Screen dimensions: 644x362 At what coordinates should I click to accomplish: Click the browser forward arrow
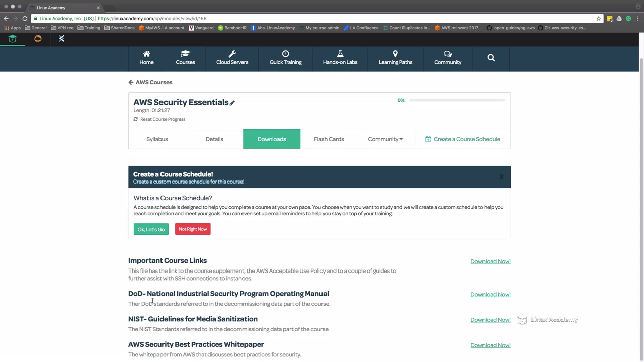pyautogui.click(x=15, y=18)
